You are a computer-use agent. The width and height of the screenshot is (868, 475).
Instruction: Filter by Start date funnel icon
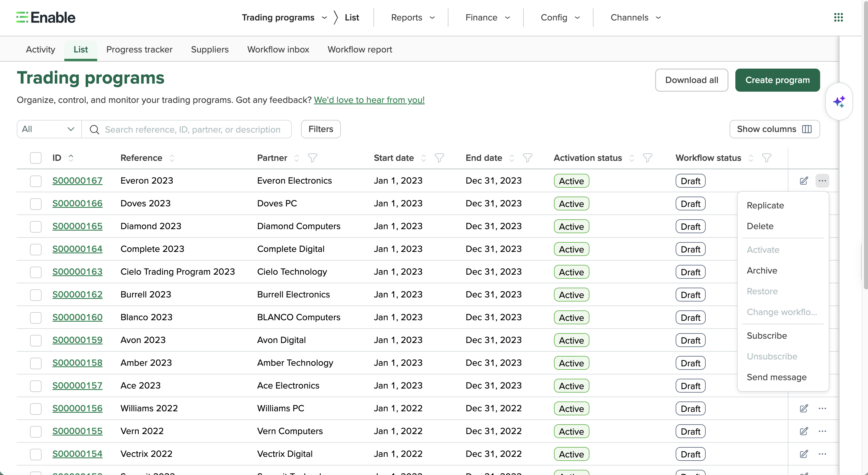click(x=439, y=158)
